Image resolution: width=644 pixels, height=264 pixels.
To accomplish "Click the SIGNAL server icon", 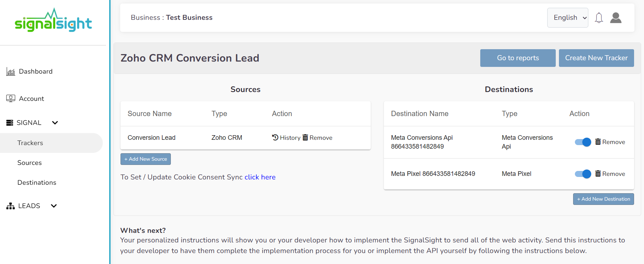I will 10,123.
